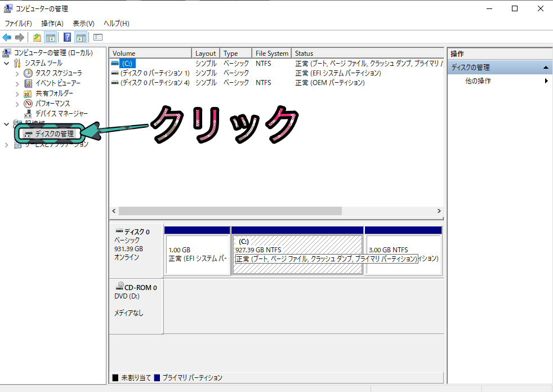
Task: Toggle the show/hide console tree icon
Action: [51, 37]
